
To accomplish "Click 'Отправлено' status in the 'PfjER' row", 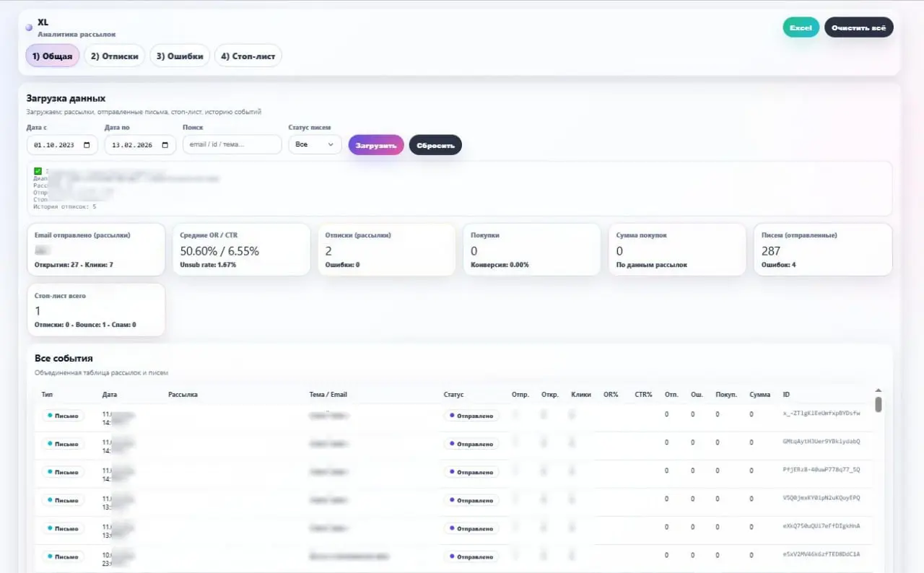I will (471, 472).
